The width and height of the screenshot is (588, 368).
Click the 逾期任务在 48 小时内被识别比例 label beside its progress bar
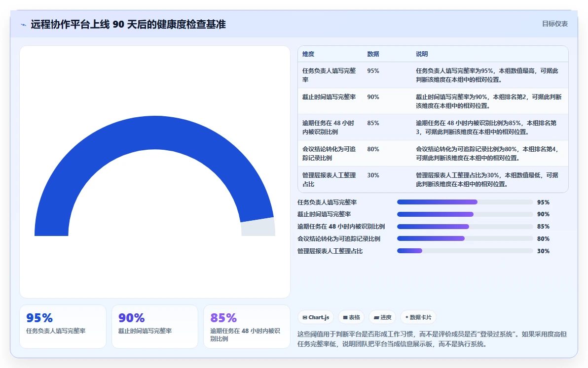click(341, 227)
